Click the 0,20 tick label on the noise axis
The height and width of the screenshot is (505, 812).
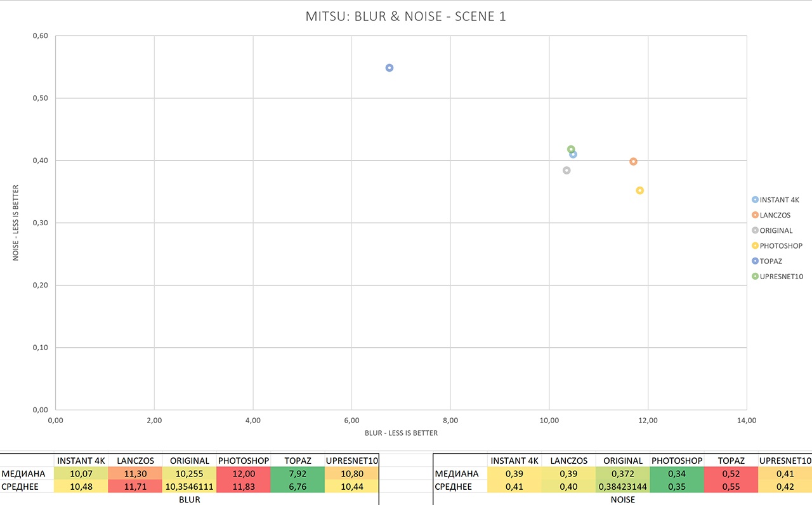pos(40,285)
